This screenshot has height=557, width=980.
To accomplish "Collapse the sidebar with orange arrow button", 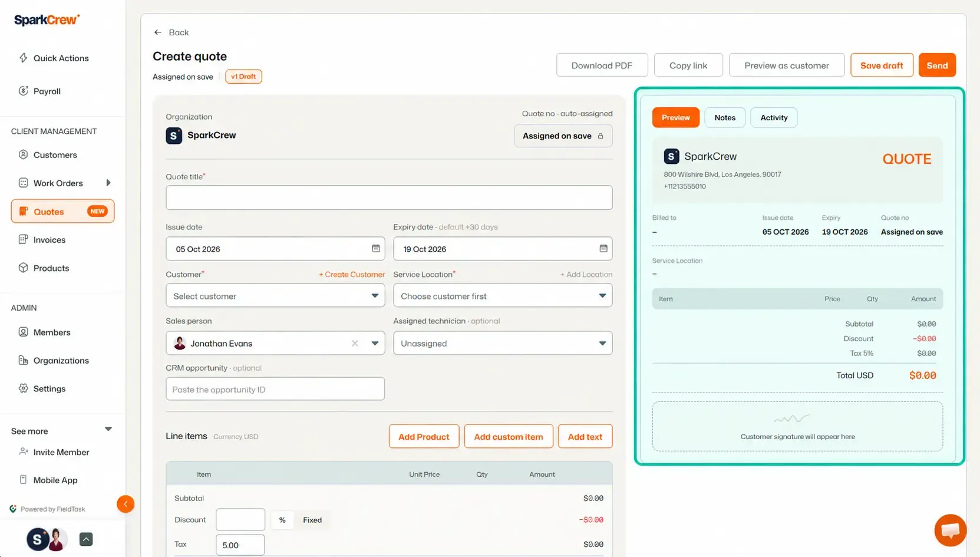I will [x=126, y=504].
